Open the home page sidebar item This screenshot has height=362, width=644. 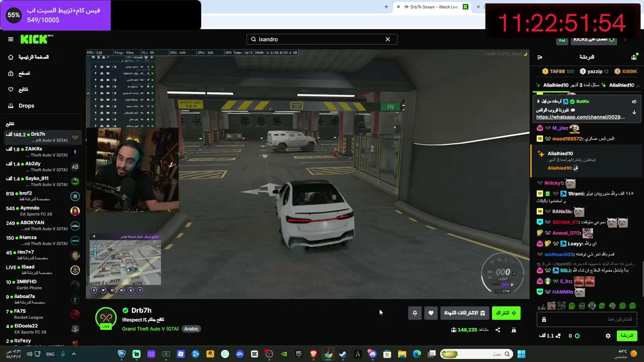[29, 57]
